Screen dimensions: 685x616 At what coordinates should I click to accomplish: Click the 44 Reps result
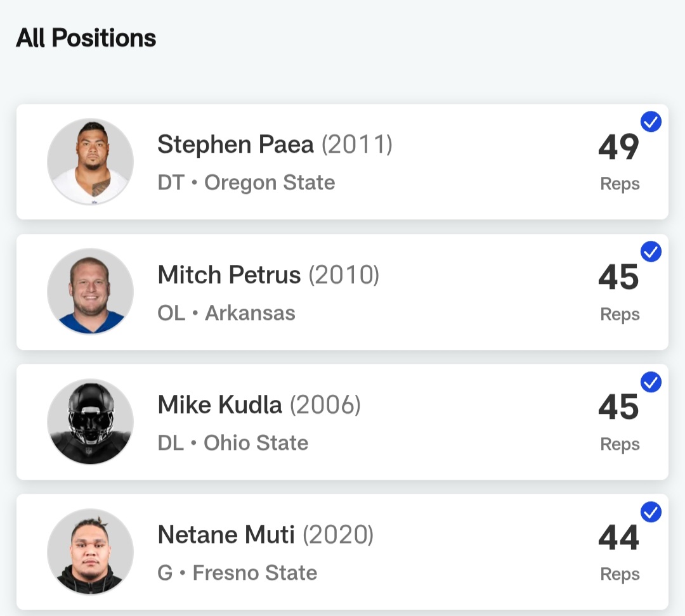pyautogui.click(x=619, y=551)
